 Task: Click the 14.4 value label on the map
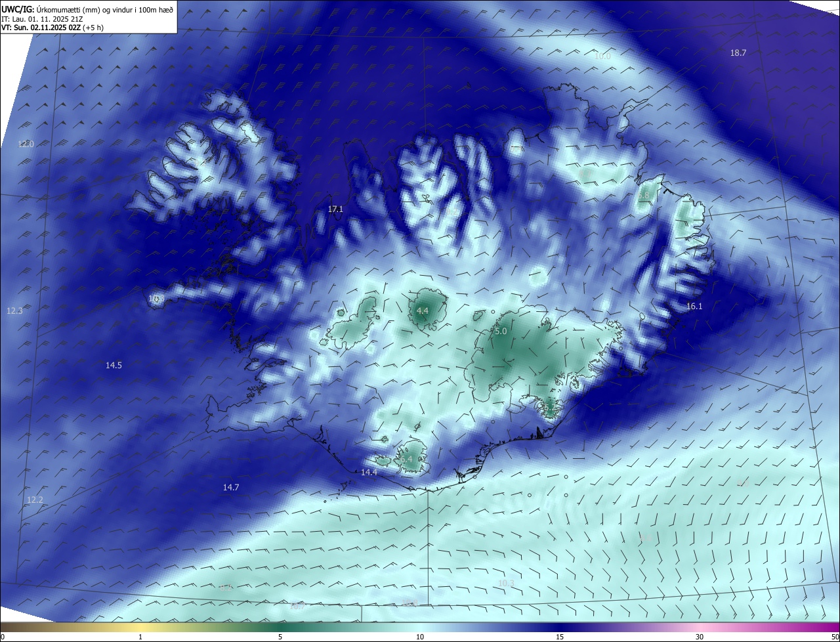point(369,473)
